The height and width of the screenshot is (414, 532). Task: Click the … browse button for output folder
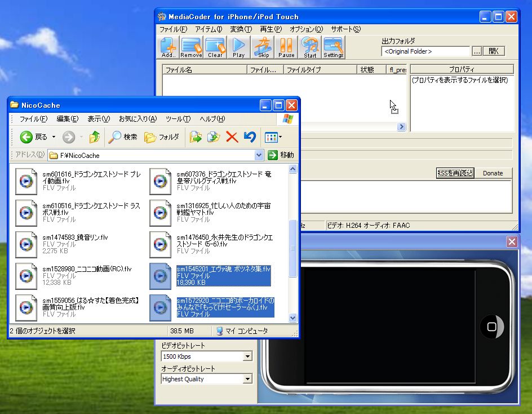pyautogui.click(x=477, y=51)
